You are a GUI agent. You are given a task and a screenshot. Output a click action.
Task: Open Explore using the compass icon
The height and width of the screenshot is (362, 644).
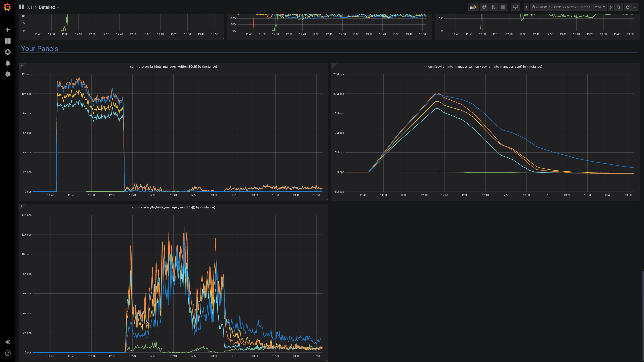point(8,52)
